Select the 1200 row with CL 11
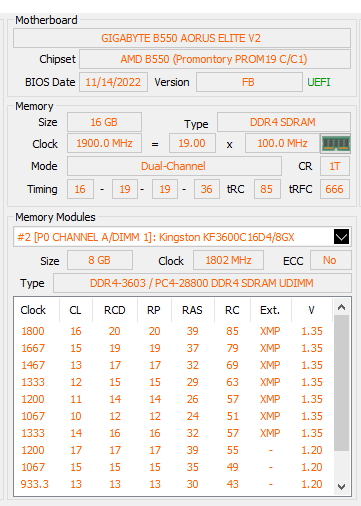This screenshot has width=361, height=506. click(173, 399)
